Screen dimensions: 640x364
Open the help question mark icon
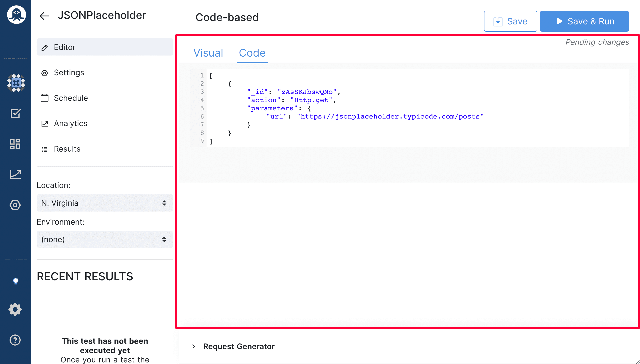pos(15,340)
